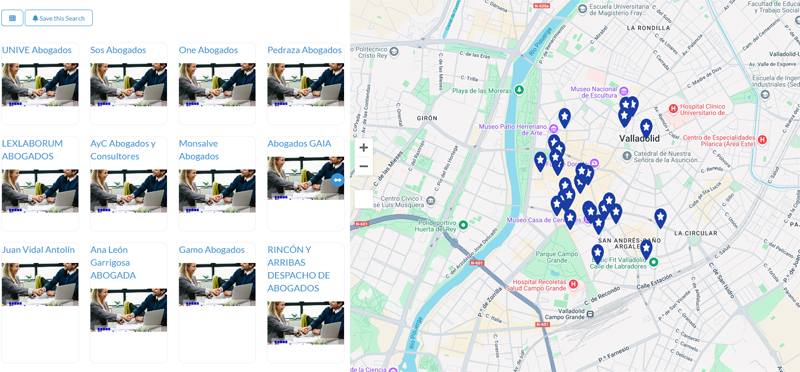Screen dimensions: 800x372
Task: Click the Juan Vidal Antolín card photo
Action: (40, 285)
